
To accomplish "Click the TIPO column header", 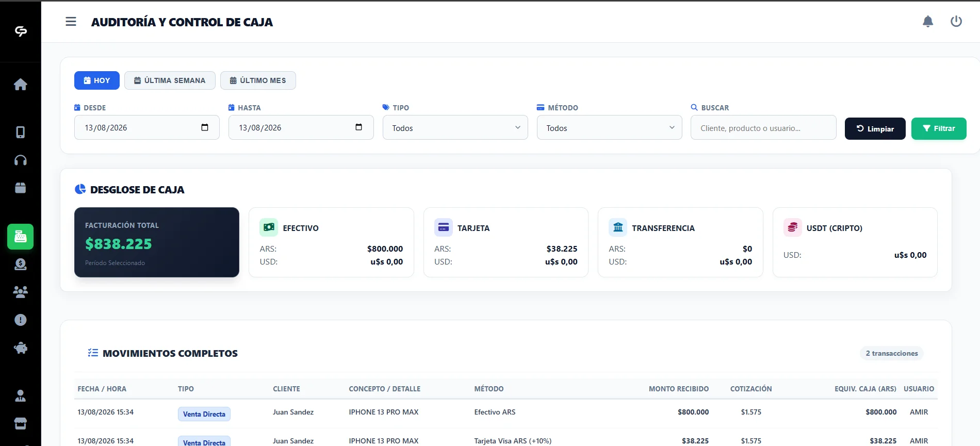I will [186, 389].
